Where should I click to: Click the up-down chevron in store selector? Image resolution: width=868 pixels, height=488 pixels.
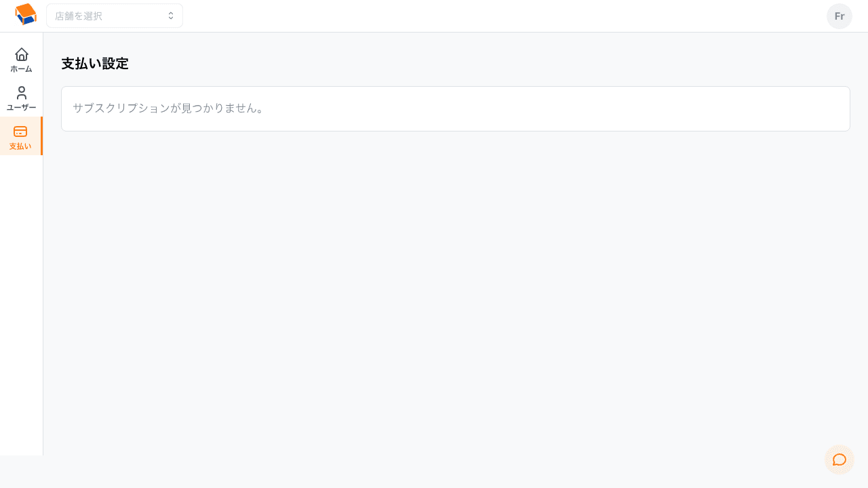pos(171,16)
